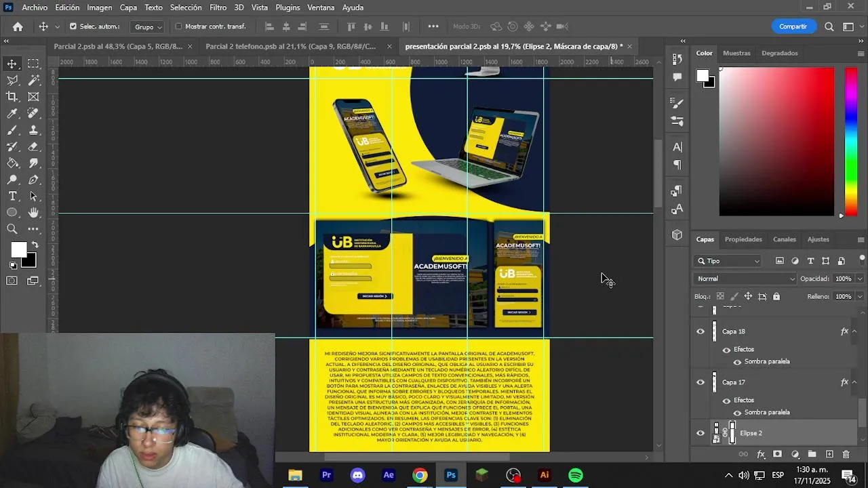Hide Sombra paralela effect of Capa 17
868x488 pixels.
point(737,413)
